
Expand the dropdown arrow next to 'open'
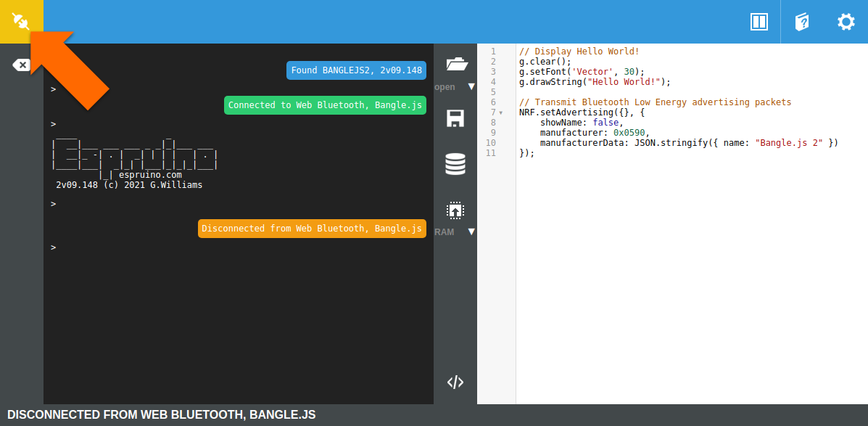pyautogui.click(x=471, y=87)
